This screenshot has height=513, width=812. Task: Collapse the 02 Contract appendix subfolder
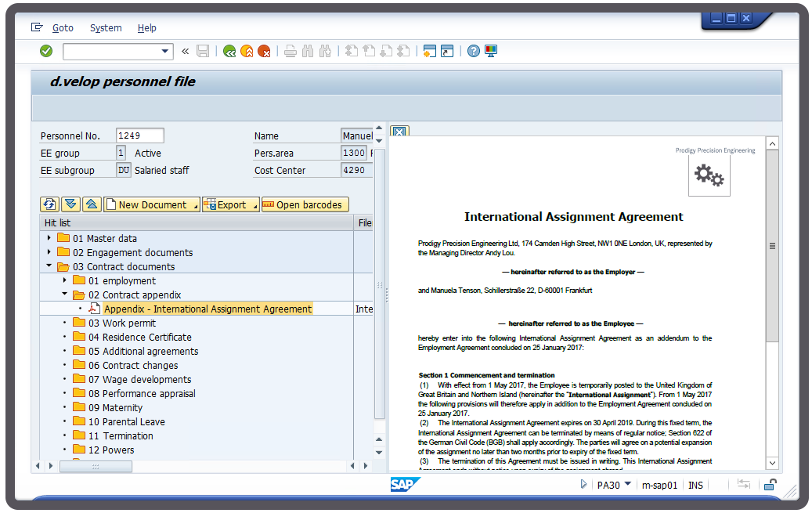tap(65, 294)
